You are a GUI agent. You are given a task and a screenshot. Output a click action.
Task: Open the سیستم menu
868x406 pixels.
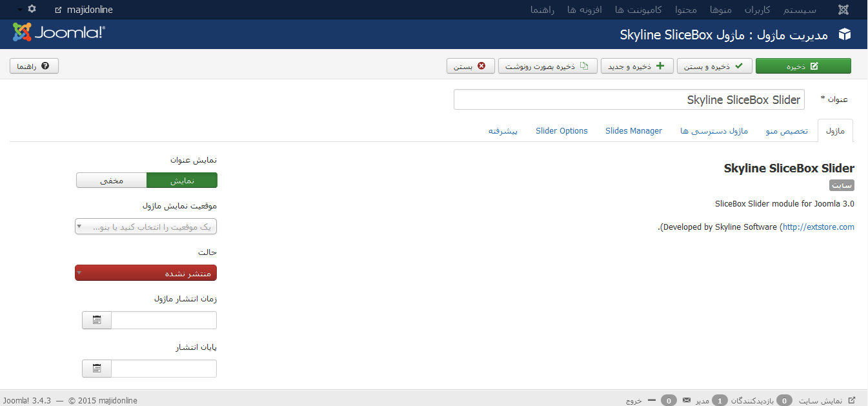(800, 10)
